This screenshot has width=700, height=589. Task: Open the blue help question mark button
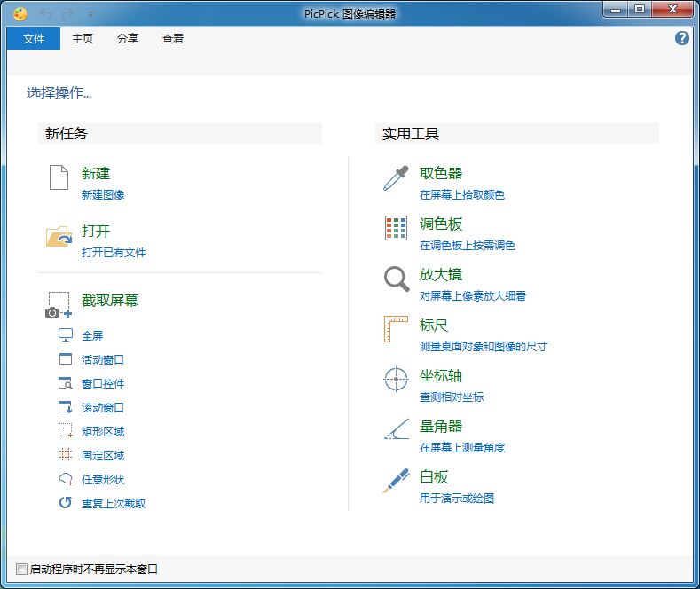point(682,38)
